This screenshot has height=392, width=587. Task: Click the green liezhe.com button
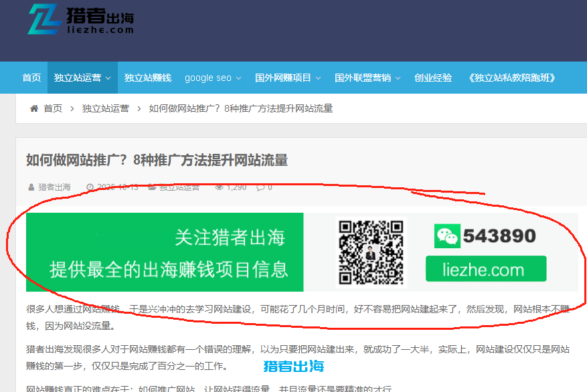pos(486,270)
